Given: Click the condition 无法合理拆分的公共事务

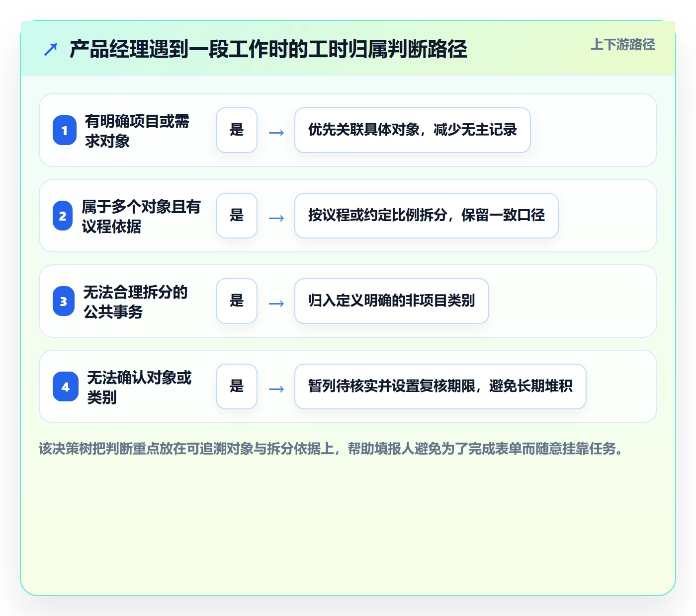Looking at the screenshot, I should pos(136,302).
